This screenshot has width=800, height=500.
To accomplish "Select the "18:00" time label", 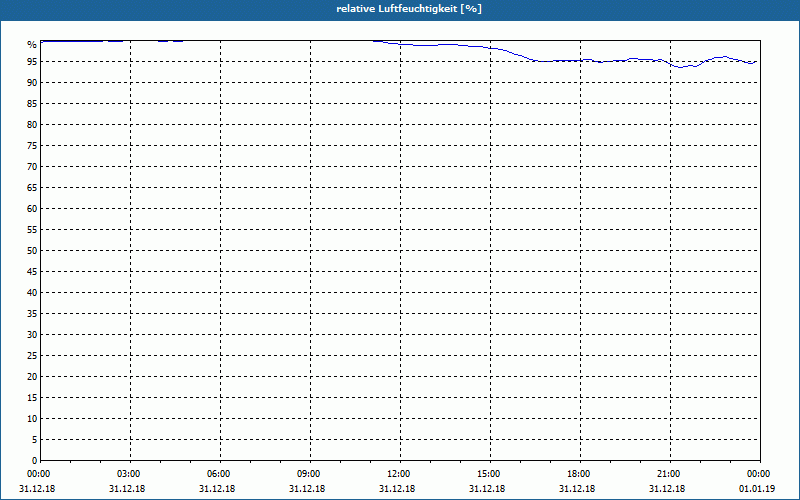I will pos(581,474).
